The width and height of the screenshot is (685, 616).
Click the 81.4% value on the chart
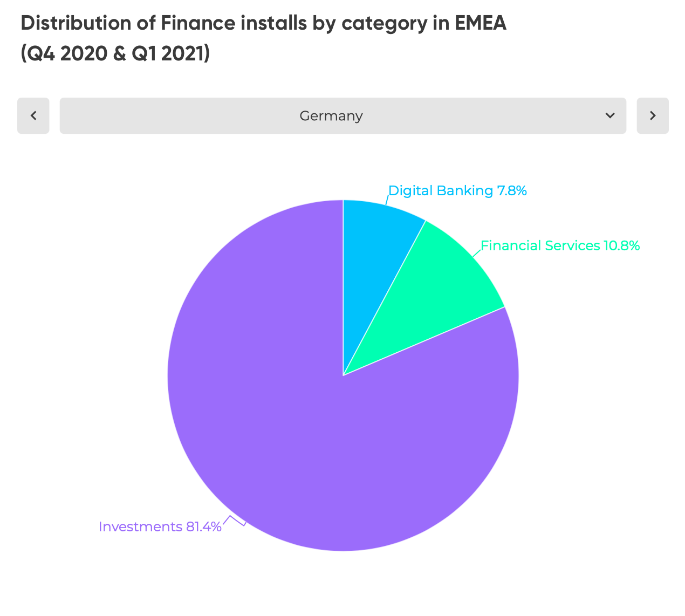click(x=203, y=526)
